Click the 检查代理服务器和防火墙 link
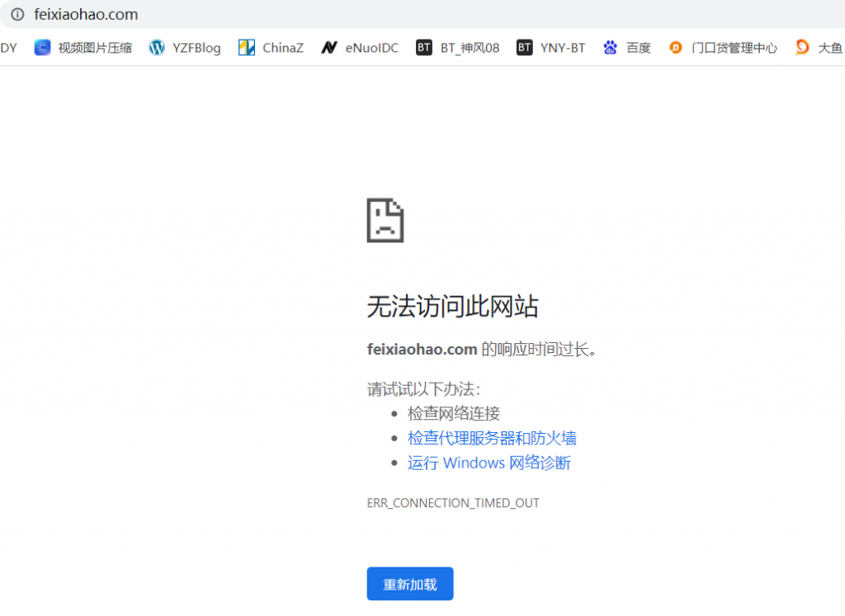The image size is (845, 616). (492, 438)
